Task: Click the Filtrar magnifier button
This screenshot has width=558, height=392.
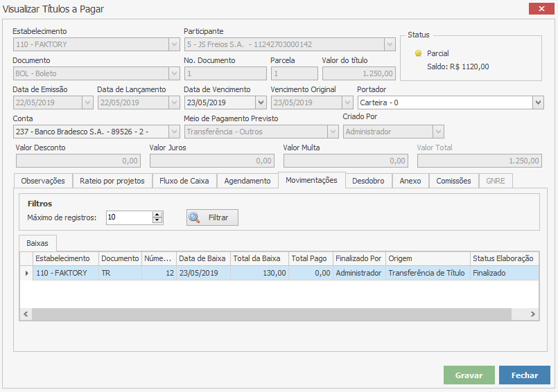Action: click(212, 217)
